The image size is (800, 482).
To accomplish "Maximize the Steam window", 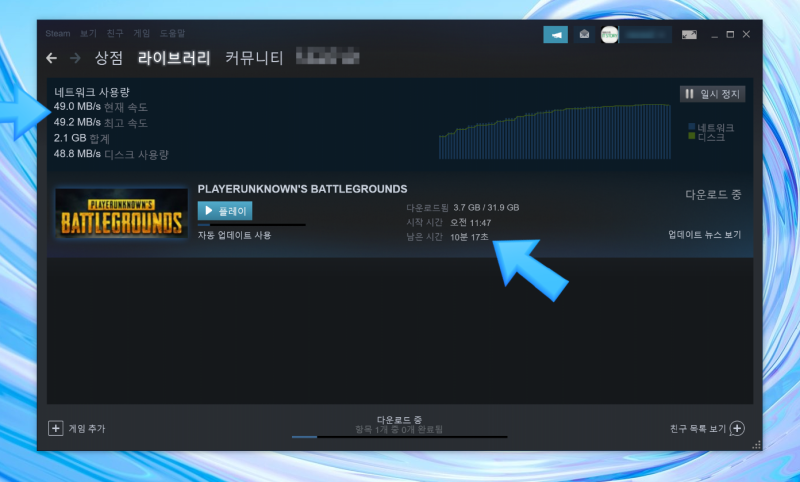I will pos(730,35).
